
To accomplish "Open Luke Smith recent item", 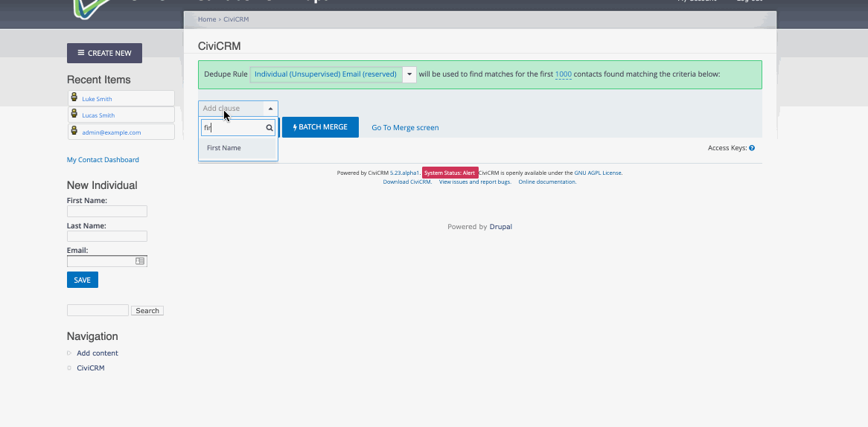I will (x=97, y=99).
